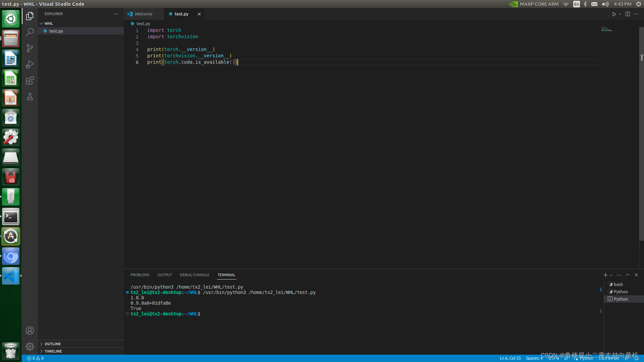Switch to the Welcome tab

(x=143, y=14)
